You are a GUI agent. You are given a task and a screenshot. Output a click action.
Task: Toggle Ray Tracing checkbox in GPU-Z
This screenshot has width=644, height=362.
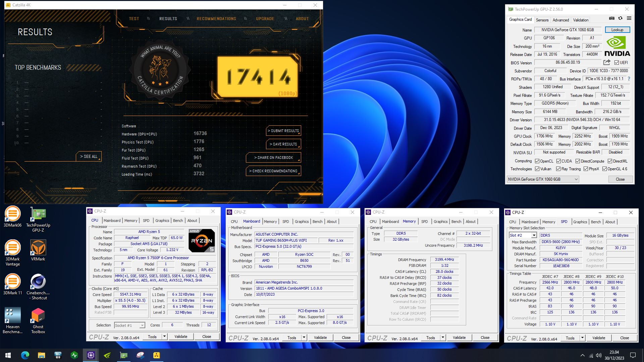558,169
